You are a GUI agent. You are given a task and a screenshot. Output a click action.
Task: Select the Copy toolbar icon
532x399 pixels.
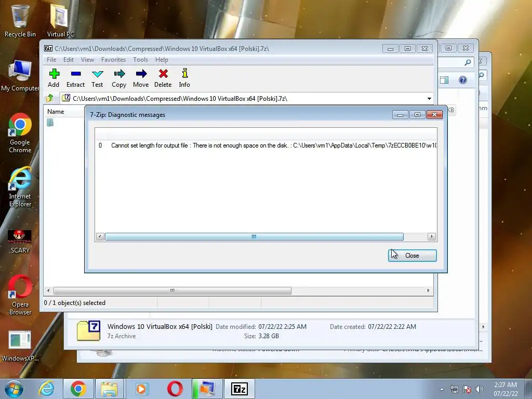[119, 78]
